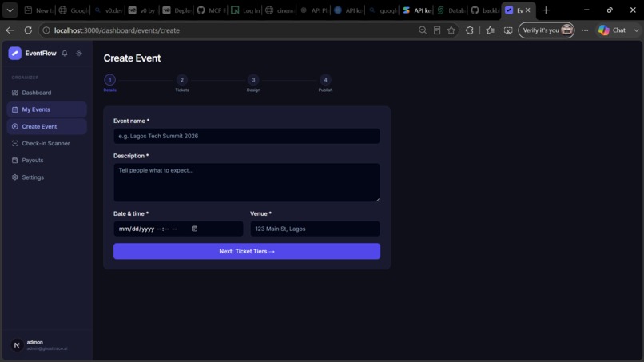Image resolution: width=644 pixels, height=362 pixels.
Task: Open a new browser tab
Action: [546, 10]
